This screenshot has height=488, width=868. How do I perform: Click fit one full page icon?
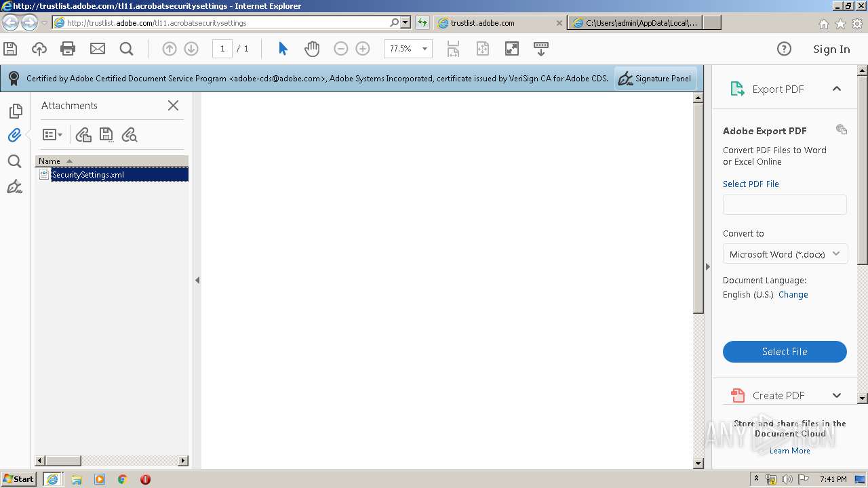click(x=482, y=49)
